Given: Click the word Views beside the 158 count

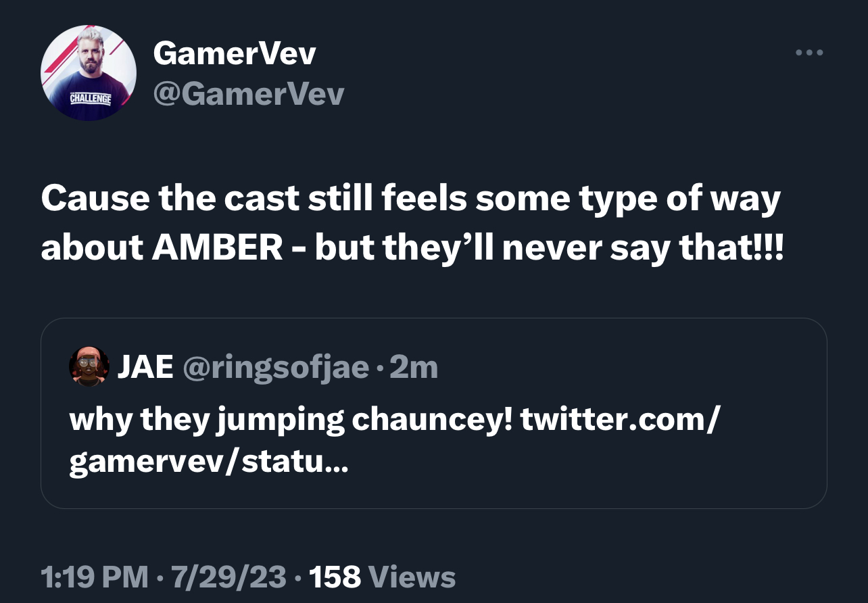Looking at the screenshot, I should (412, 577).
